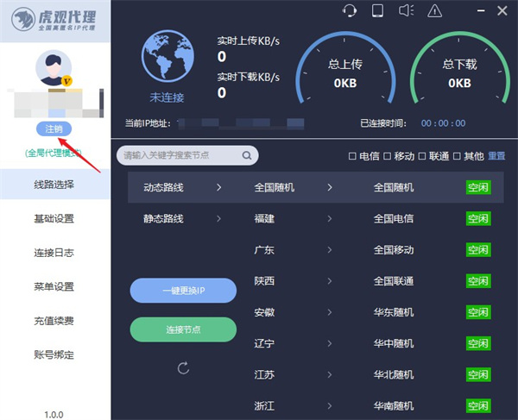Click the 重置 filter reset link
Screen dimensions: 518x420
496,156
